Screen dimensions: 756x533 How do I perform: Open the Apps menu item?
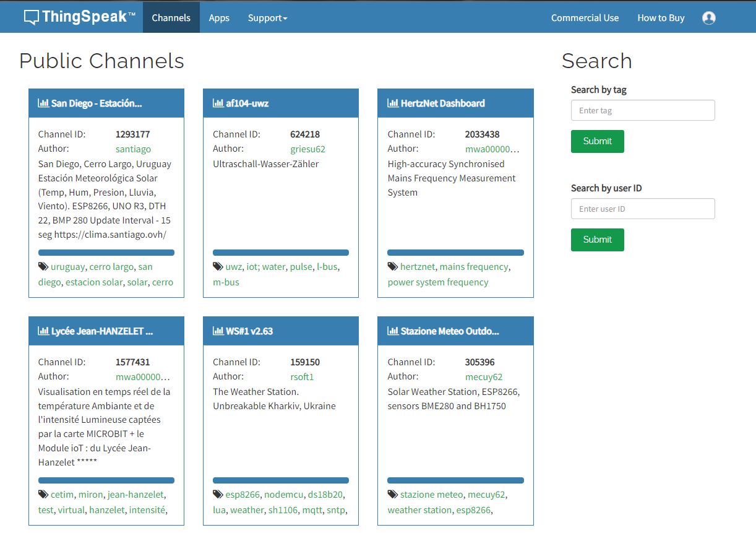click(219, 18)
